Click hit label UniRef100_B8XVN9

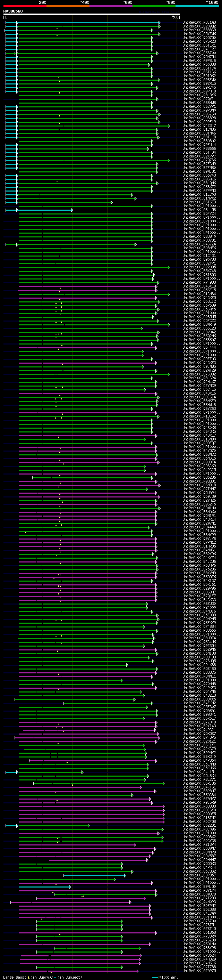coord(199,573)
